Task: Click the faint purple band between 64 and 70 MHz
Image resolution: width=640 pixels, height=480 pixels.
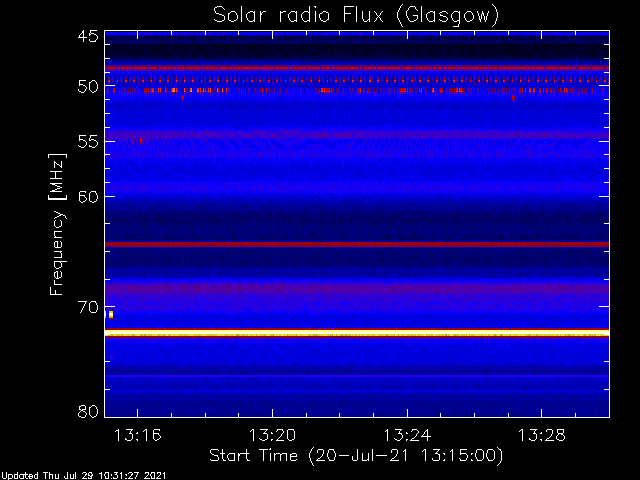Action: (x=356, y=289)
